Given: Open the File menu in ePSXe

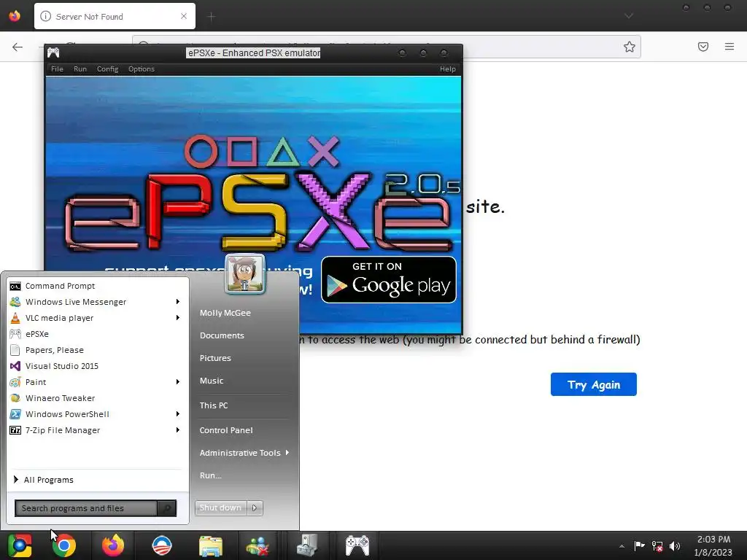Looking at the screenshot, I should [x=57, y=69].
